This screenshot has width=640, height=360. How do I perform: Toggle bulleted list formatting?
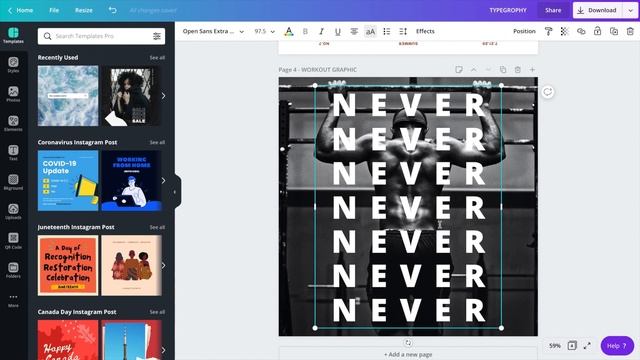tap(387, 31)
